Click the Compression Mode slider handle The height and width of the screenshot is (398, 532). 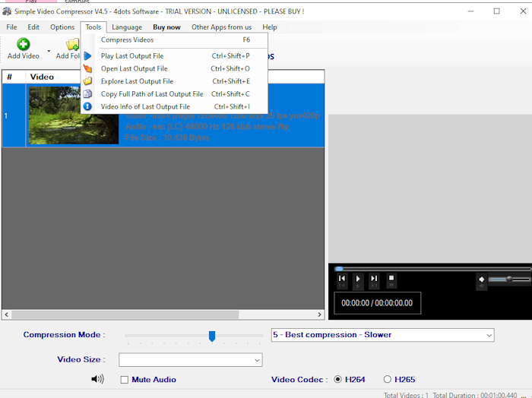click(212, 336)
